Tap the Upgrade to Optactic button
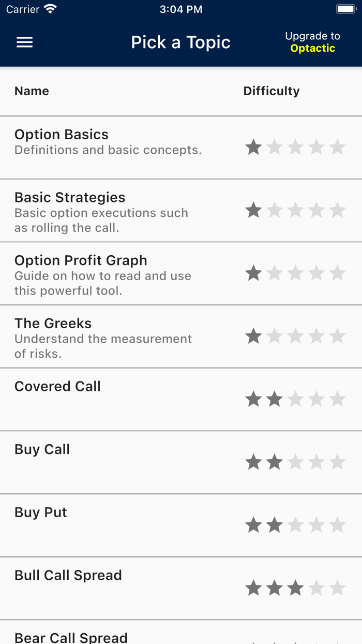The height and width of the screenshot is (644, 362). tap(312, 42)
